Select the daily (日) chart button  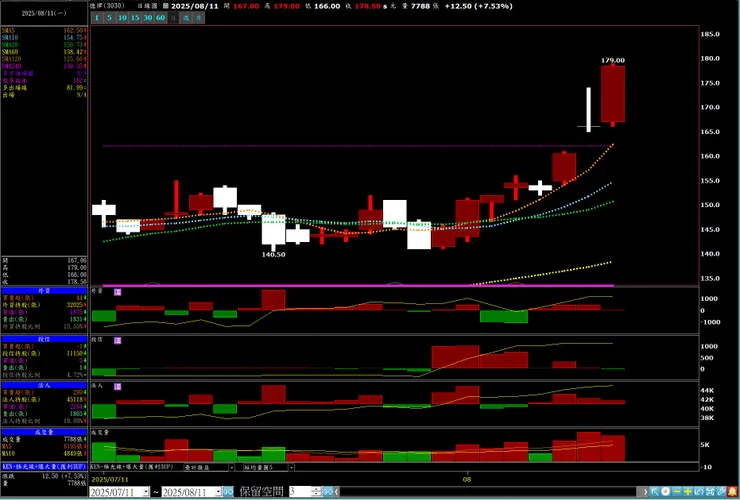click(x=173, y=18)
